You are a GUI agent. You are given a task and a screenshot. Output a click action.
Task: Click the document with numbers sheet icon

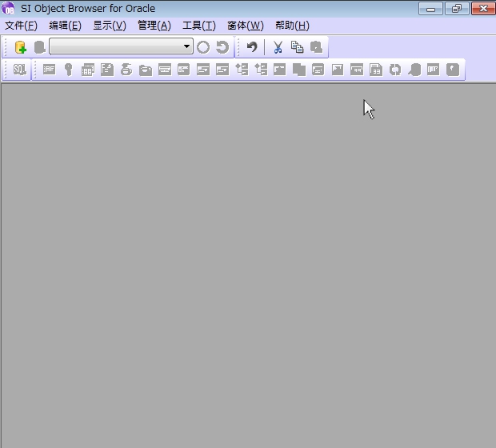(376, 70)
